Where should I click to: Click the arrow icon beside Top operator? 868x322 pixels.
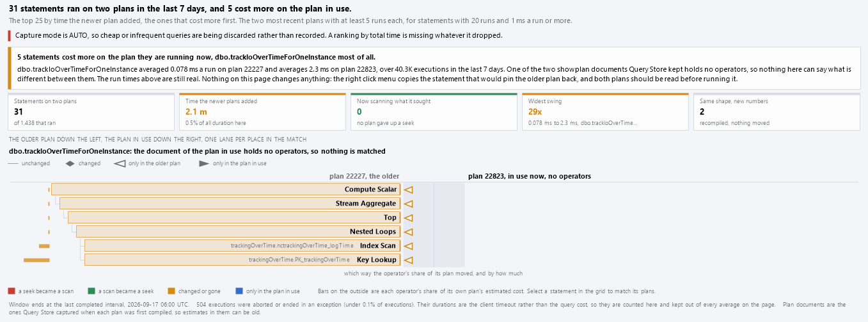click(408, 218)
